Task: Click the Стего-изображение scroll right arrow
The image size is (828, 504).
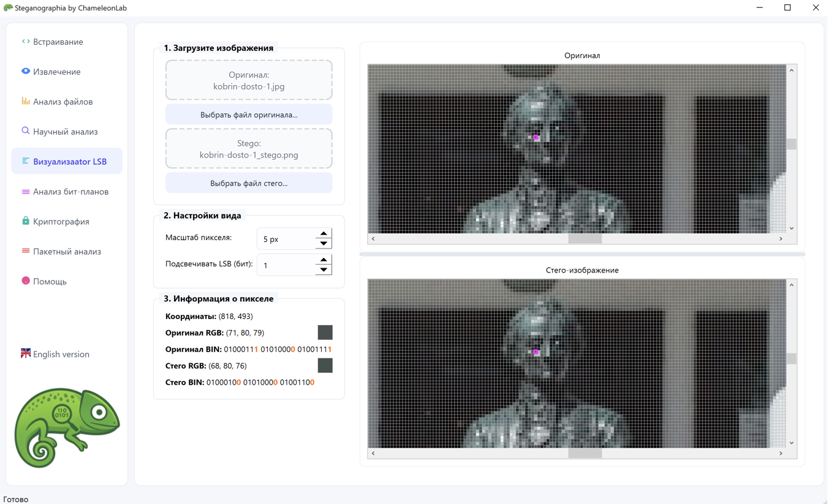Action: pos(781,453)
